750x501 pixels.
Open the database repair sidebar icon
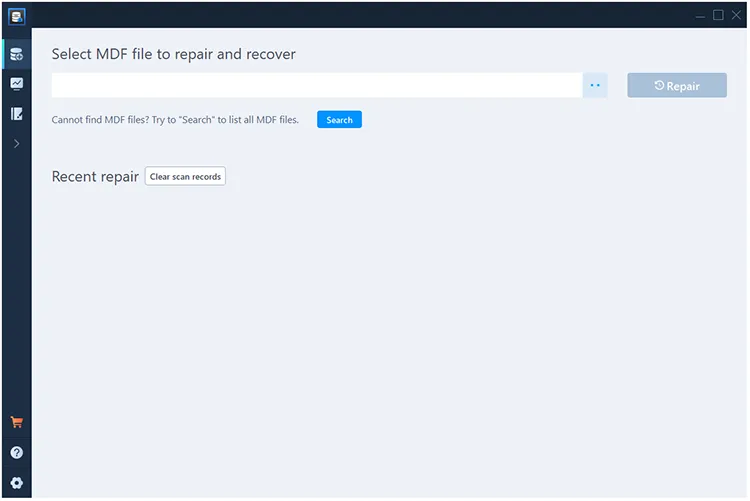click(x=17, y=55)
